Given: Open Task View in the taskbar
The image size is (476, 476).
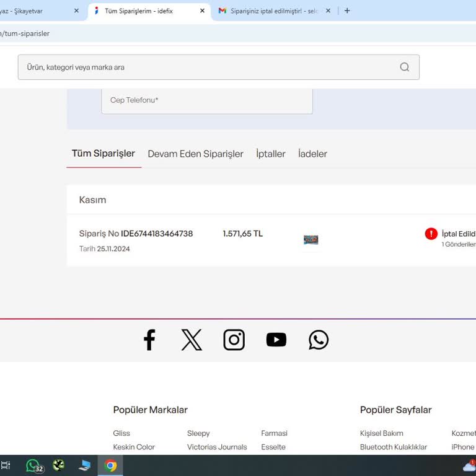Looking at the screenshot, I should pos(6,465).
